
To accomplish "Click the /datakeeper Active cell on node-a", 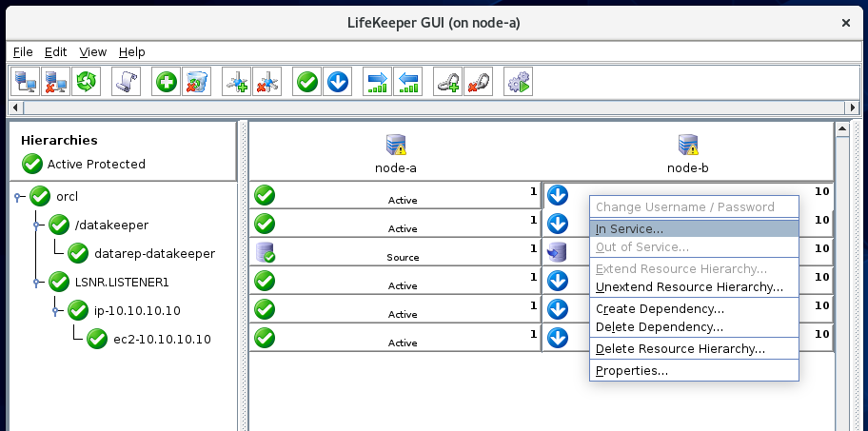I will (395, 224).
